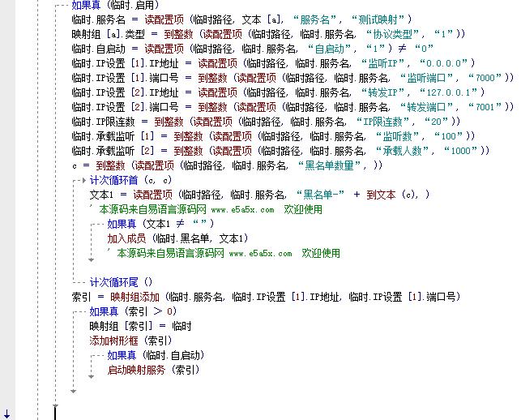The image size is (521, 420).
Task: Click the "1000" default value
Action: [460, 151]
